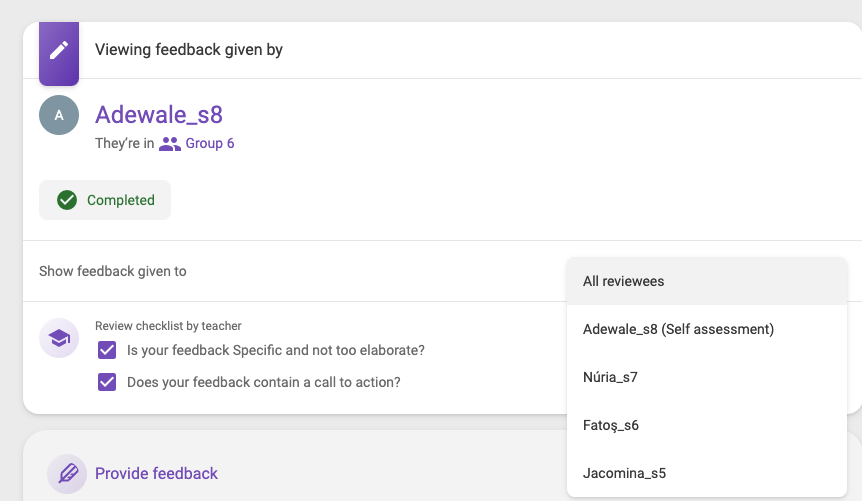Pick Fatoş_s6 from the dropdown

[x=706, y=425]
